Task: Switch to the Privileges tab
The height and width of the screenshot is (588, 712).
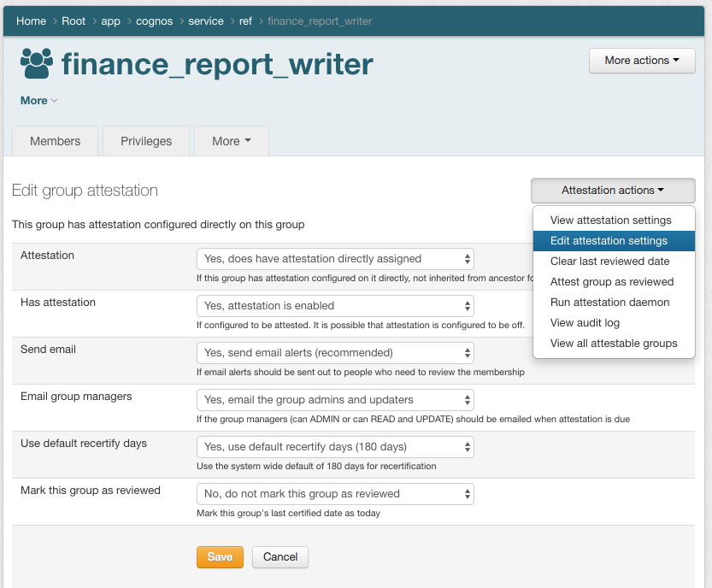Action: [146, 141]
